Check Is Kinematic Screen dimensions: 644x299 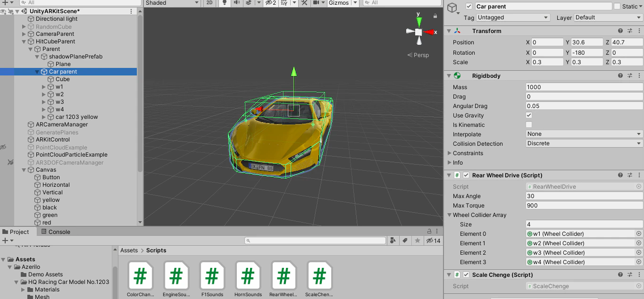tap(529, 125)
